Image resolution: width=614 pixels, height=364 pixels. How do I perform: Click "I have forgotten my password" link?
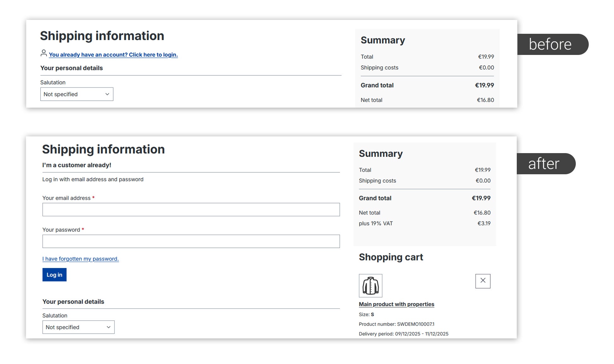pos(80,259)
